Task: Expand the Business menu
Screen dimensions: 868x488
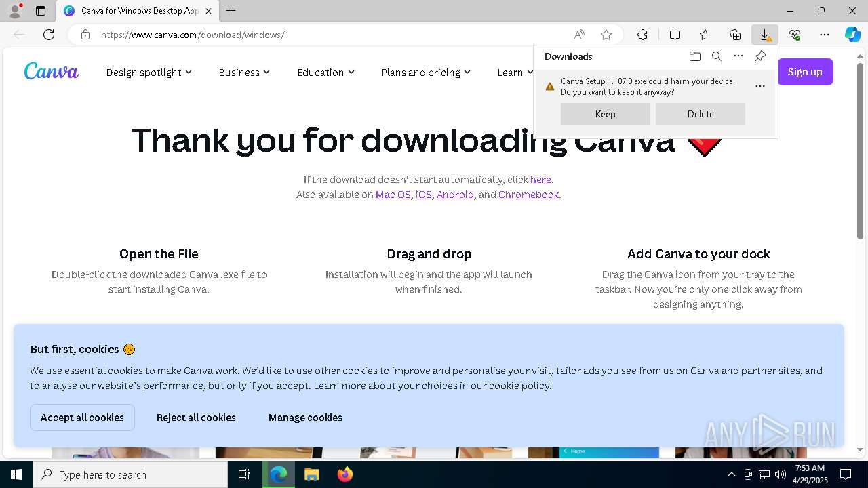Action: 244,73
